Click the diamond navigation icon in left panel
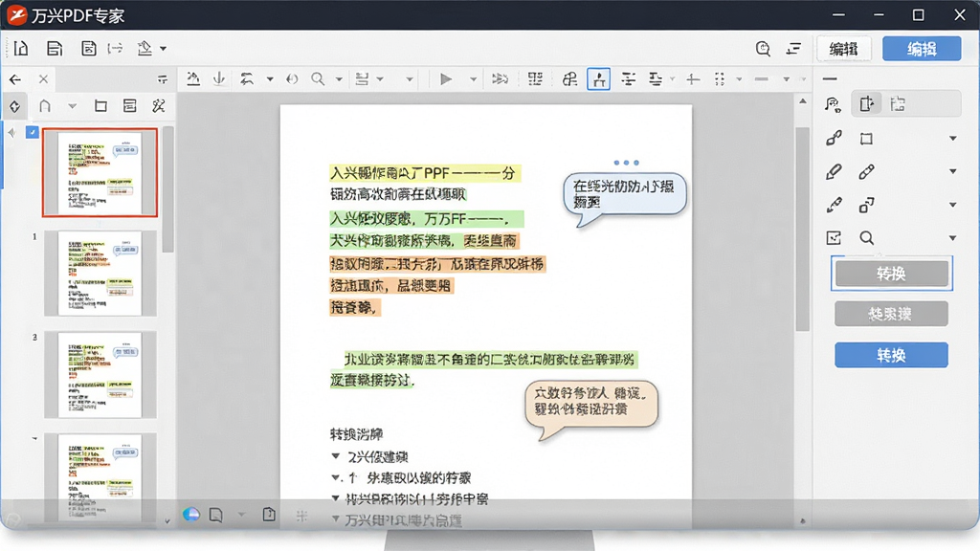This screenshot has width=980, height=551. [15, 106]
